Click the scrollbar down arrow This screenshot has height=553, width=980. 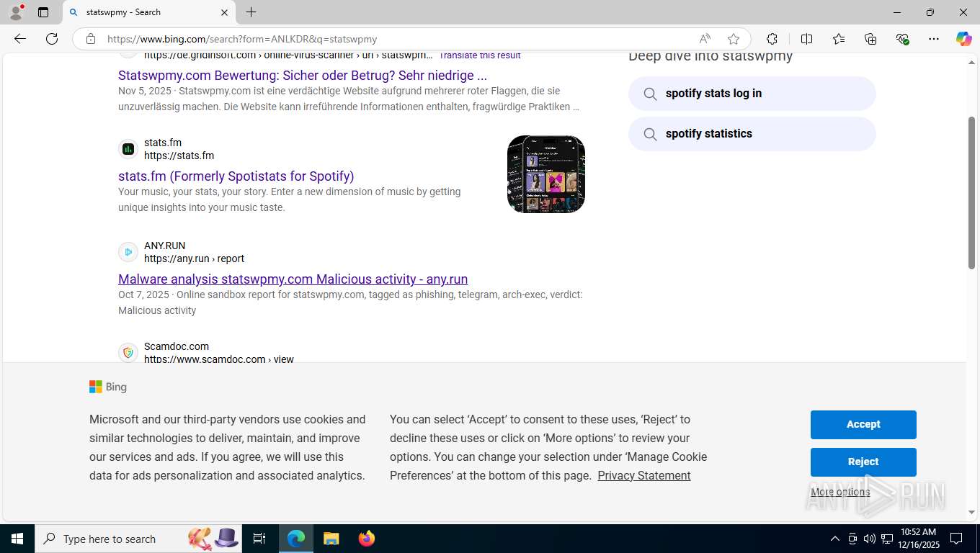pos(972,513)
